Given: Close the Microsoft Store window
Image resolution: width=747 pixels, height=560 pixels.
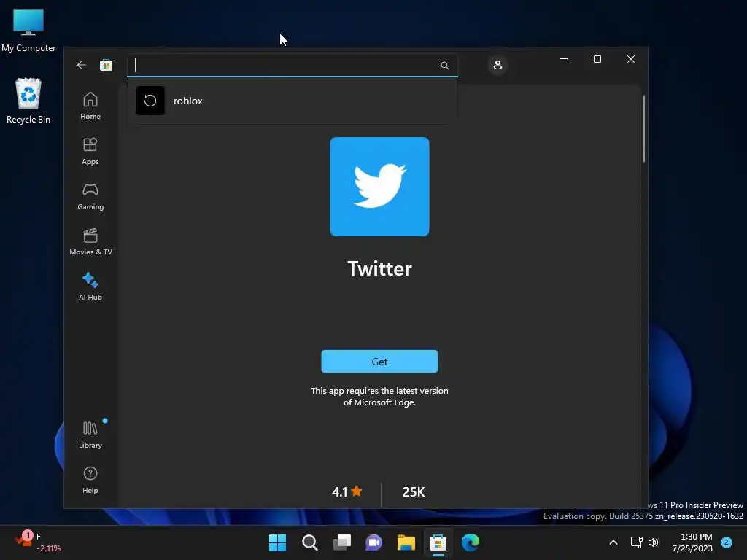Looking at the screenshot, I should point(631,59).
